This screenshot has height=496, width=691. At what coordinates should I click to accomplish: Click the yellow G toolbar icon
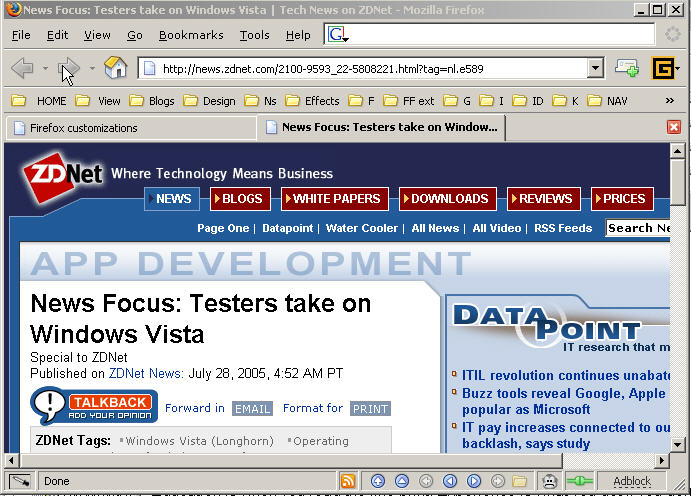pos(665,68)
